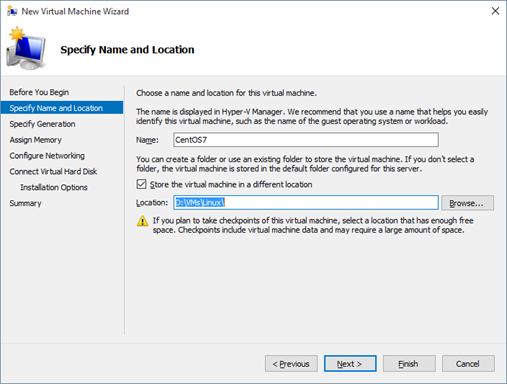507x384 pixels.
Task: Click the wizard icon in title bar
Action: (x=12, y=11)
